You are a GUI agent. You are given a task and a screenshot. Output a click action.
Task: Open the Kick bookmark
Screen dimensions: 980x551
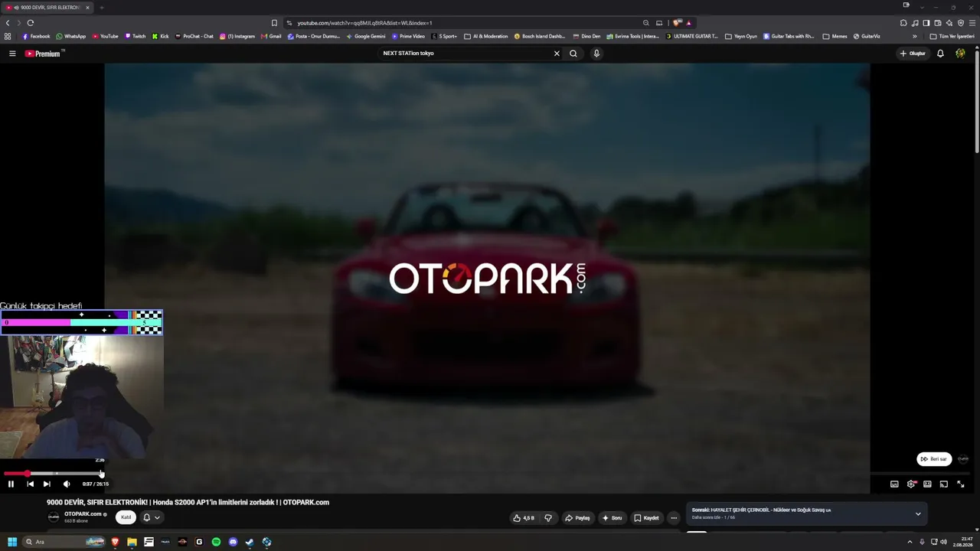(x=161, y=36)
